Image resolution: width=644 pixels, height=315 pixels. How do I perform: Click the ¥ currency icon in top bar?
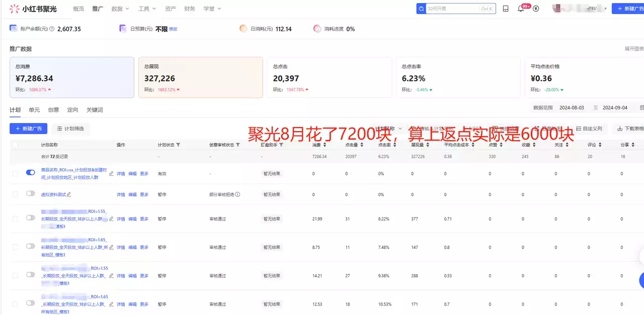coord(536,8)
